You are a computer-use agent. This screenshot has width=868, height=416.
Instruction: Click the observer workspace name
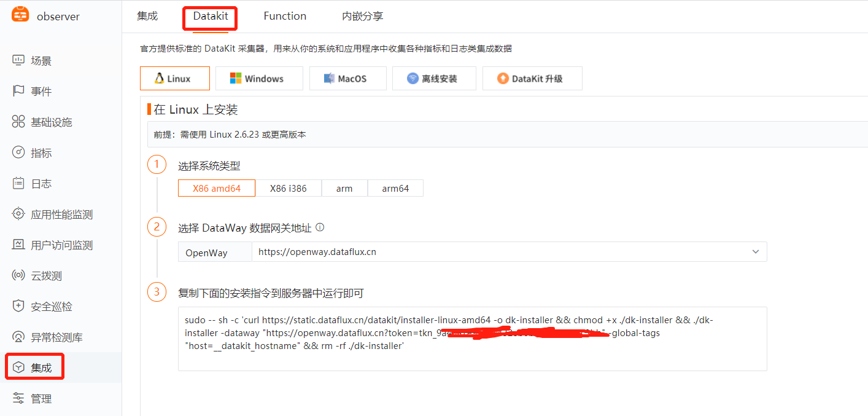[x=58, y=17]
